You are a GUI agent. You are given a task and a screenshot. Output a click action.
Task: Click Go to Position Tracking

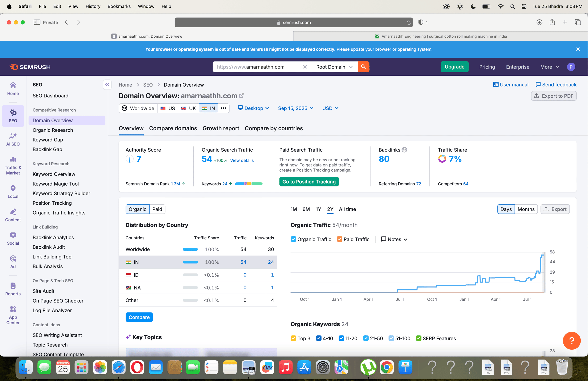tap(309, 182)
